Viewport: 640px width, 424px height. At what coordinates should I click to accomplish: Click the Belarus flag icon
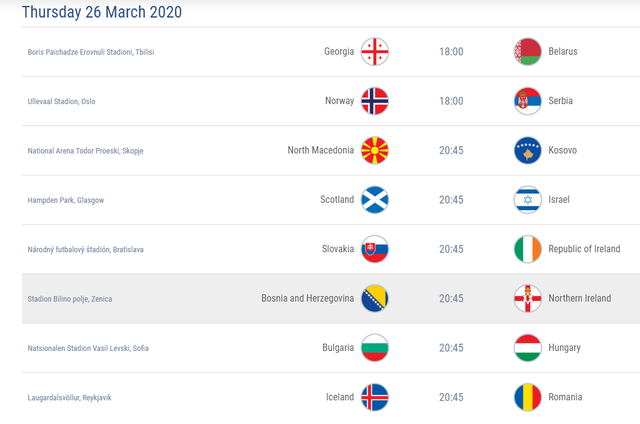527,52
